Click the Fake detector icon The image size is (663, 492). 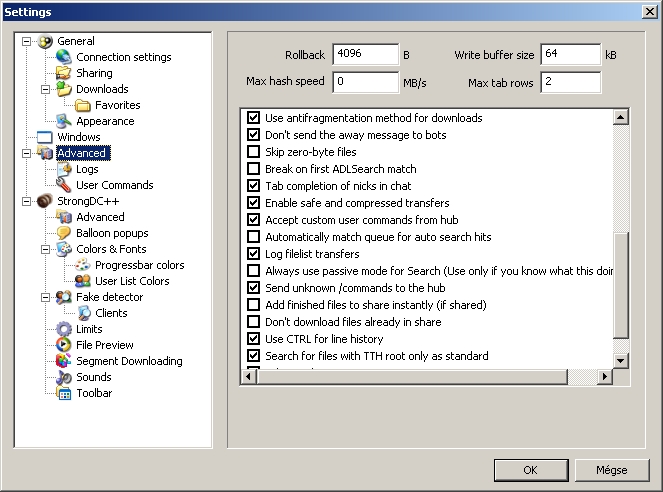(x=64, y=297)
